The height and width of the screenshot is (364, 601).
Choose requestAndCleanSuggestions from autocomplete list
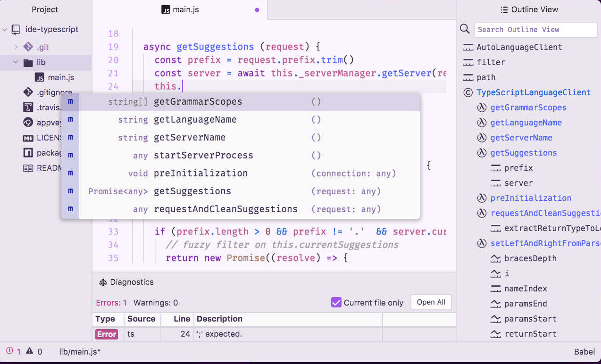click(x=241, y=209)
